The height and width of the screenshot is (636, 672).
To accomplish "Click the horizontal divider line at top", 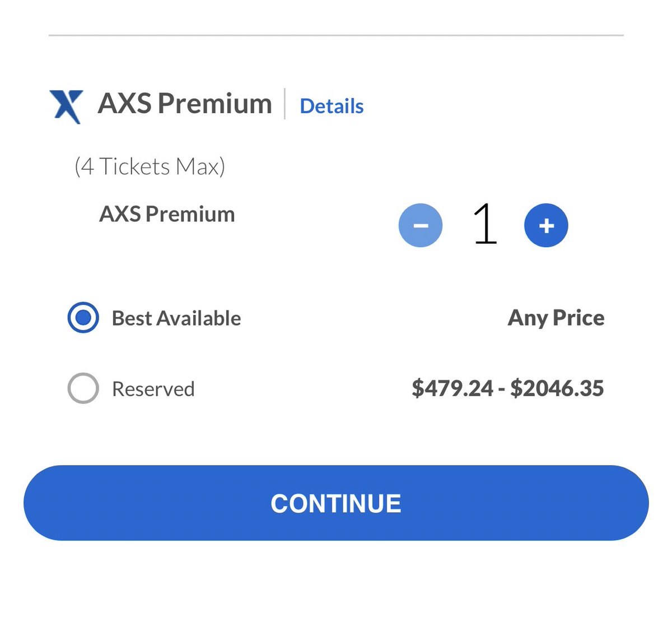I will click(x=336, y=35).
